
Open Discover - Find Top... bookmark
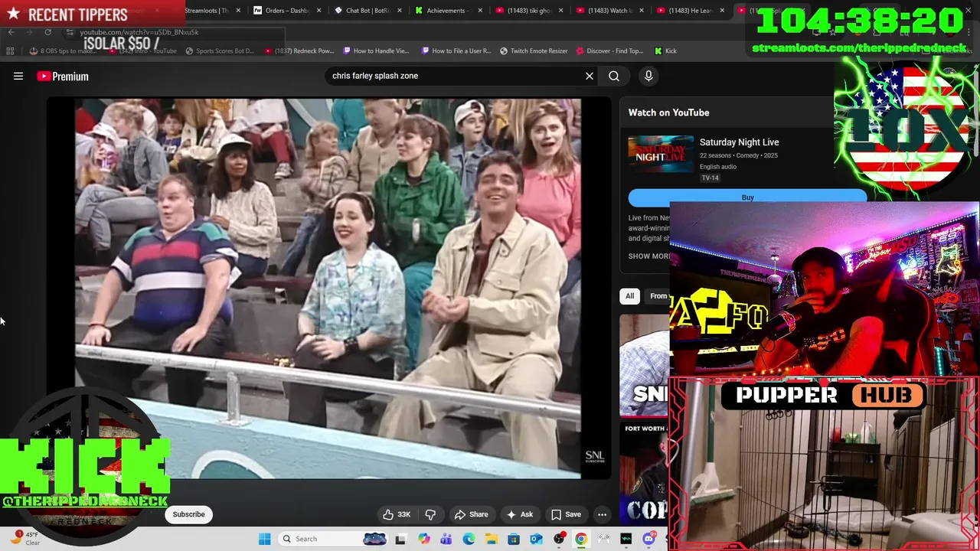tap(609, 51)
